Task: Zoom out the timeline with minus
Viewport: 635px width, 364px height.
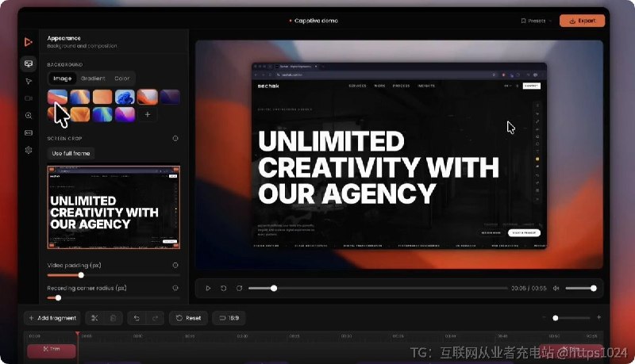Action: (x=544, y=317)
